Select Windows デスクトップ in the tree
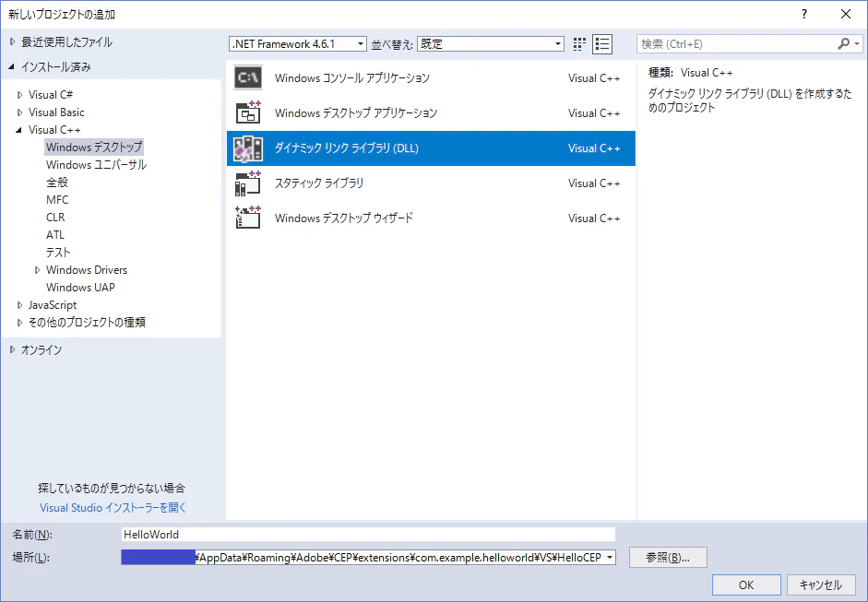 click(94, 148)
